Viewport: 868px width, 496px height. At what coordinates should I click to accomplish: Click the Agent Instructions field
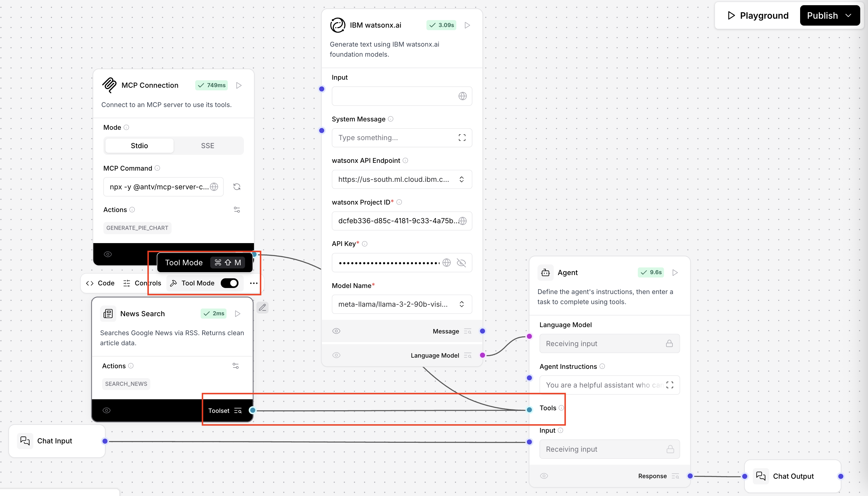(609, 385)
